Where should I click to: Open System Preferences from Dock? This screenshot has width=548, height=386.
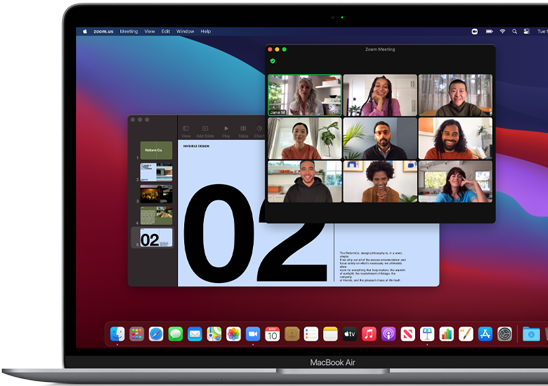pos(505,334)
